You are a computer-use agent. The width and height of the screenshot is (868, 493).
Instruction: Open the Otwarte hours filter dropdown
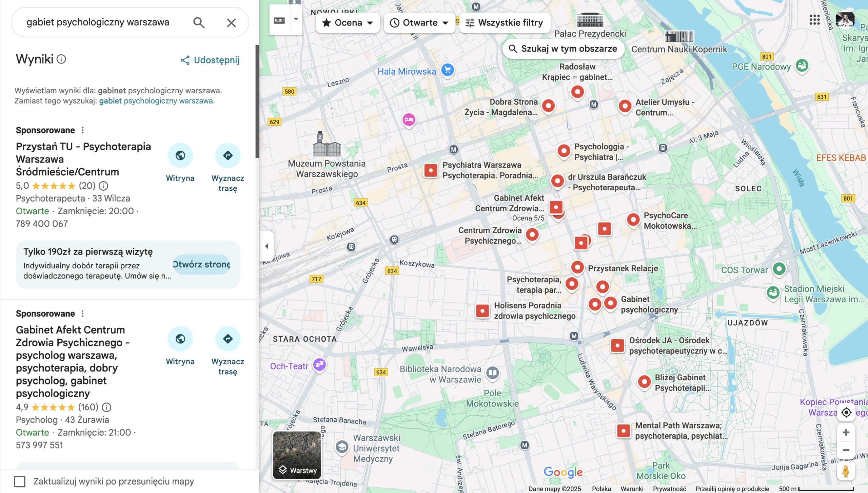(419, 23)
